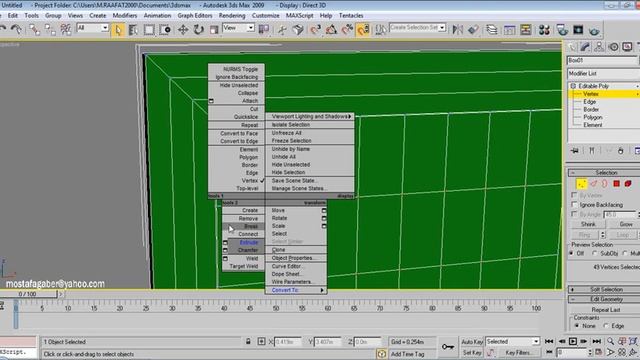Select the Select Object arrow tool

pyautogui.click(x=118, y=30)
